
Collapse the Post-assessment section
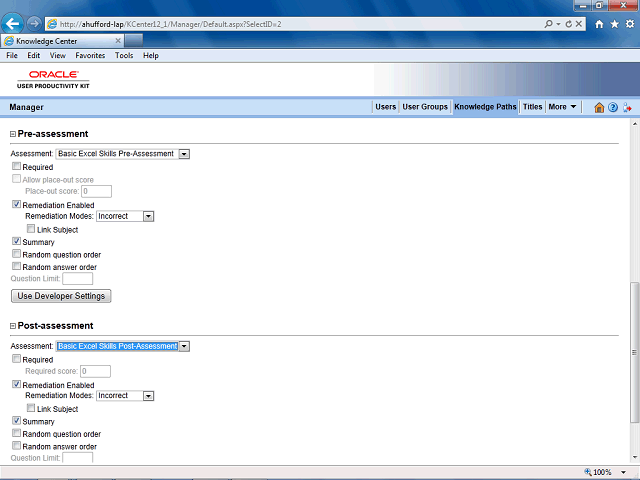click(x=13, y=326)
